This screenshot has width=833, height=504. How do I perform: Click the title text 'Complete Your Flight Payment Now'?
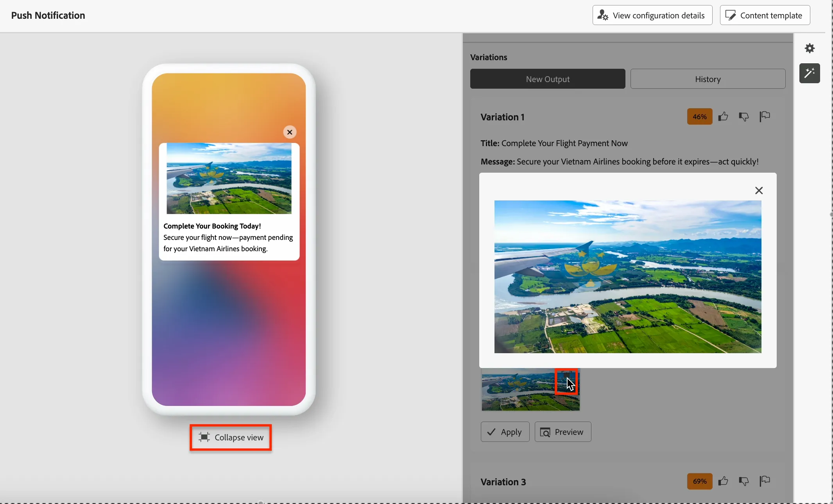coord(564,143)
